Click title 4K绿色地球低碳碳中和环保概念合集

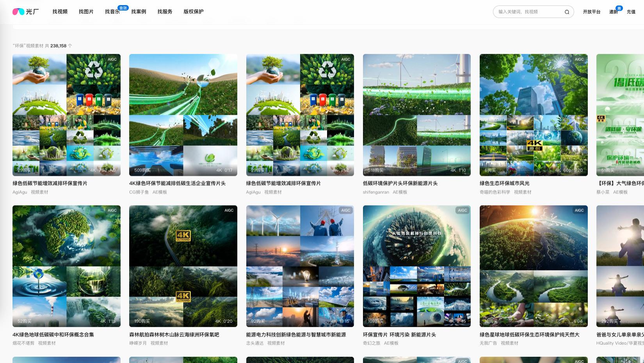tap(53, 334)
